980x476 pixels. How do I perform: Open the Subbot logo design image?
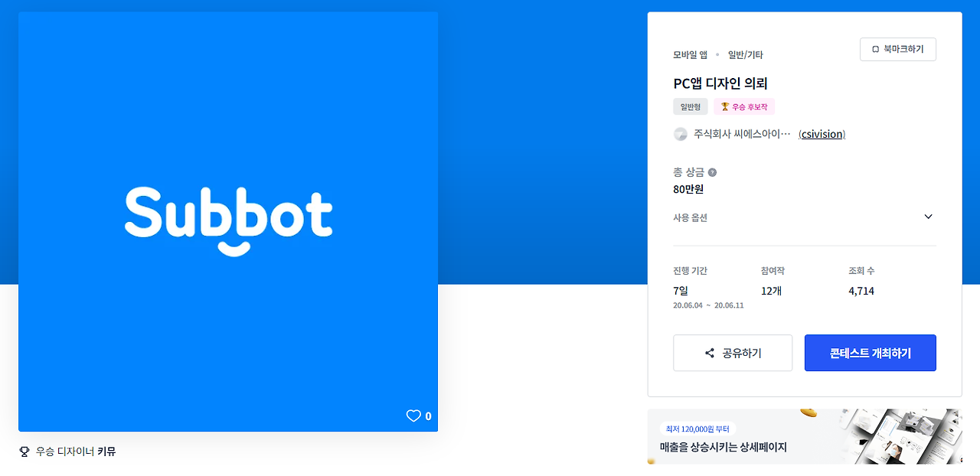[x=228, y=221]
